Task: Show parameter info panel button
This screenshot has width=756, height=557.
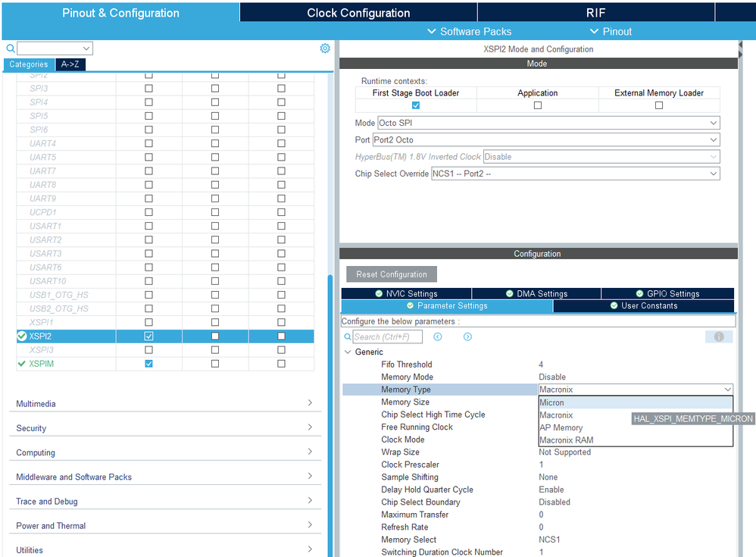Action: click(x=719, y=336)
